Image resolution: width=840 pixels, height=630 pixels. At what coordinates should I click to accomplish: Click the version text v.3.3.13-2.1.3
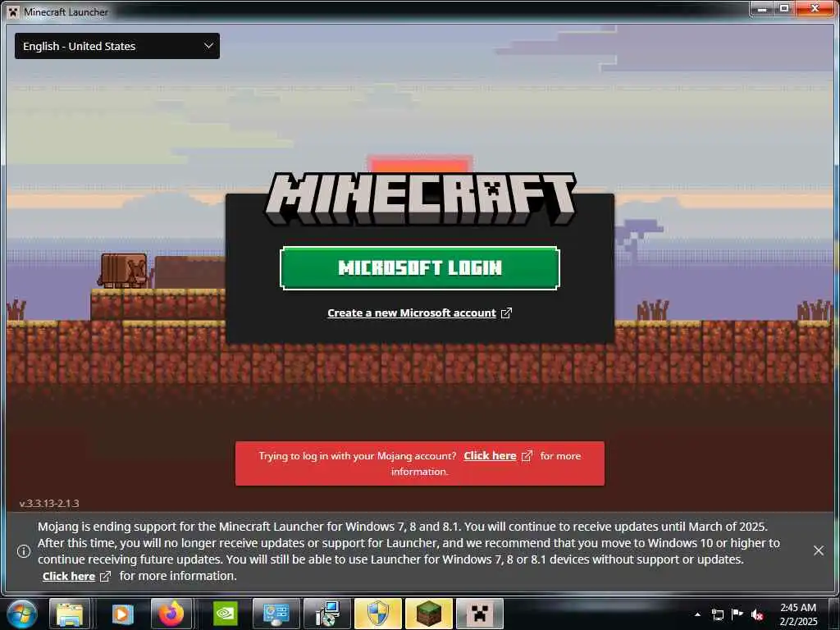click(49, 504)
